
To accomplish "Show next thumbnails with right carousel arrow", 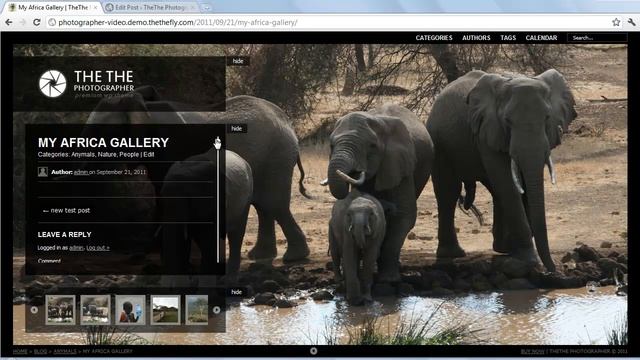I will click(217, 310).
